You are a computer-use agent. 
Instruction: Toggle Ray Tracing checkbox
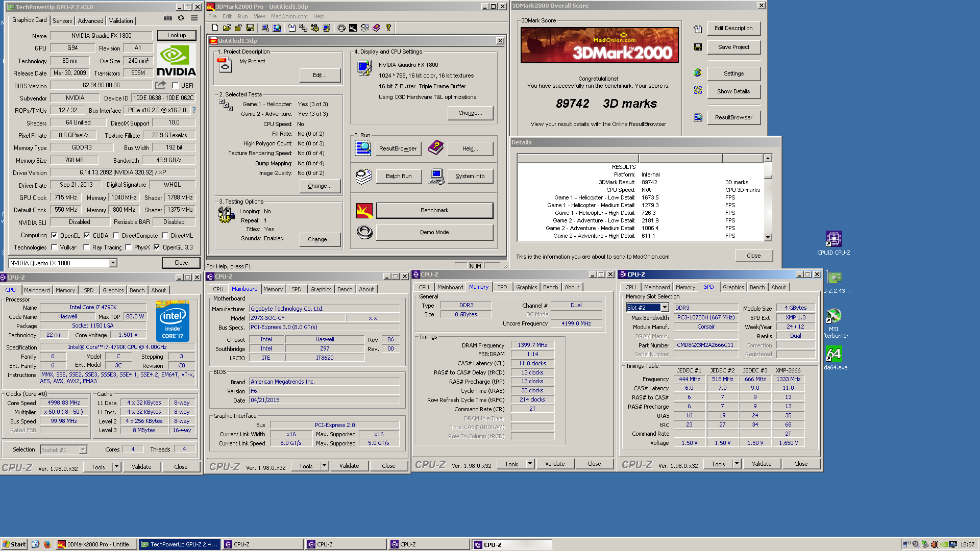[86, 247]
